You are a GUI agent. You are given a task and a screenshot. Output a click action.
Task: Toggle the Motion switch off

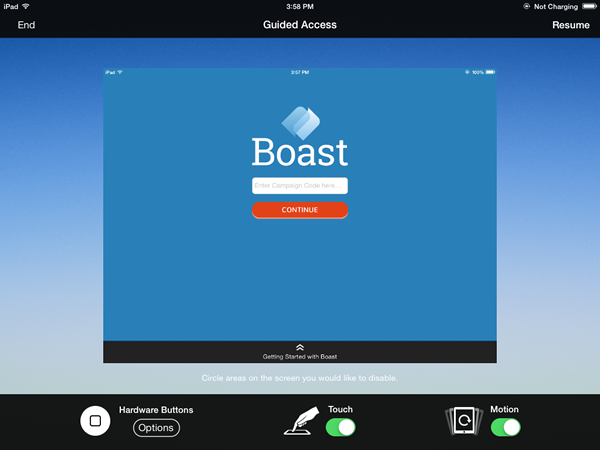[x=505, y=427]
